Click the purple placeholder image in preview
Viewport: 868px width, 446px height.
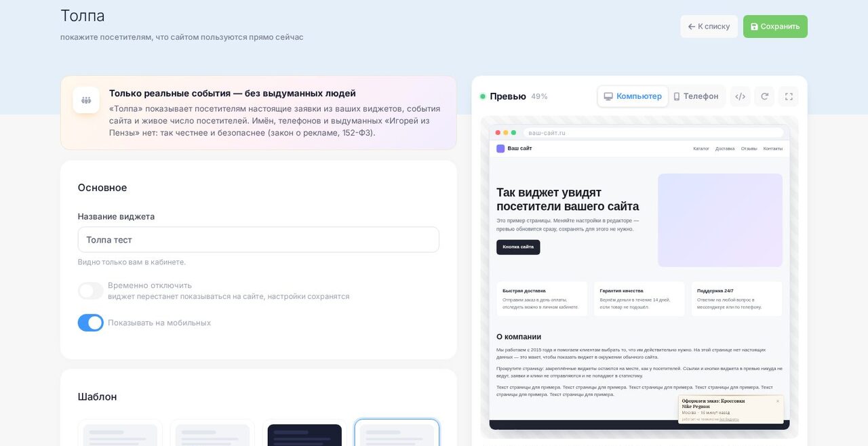coord(720,220)
